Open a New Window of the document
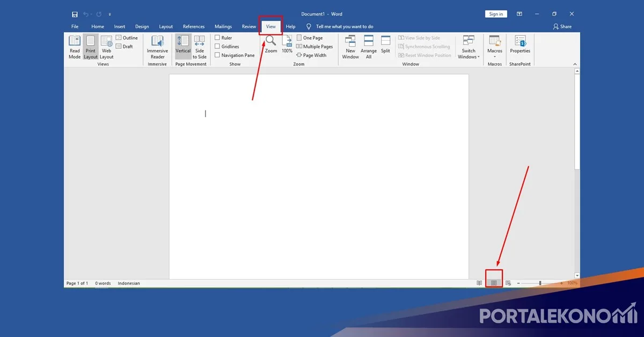Viewport: 644px width, 337px height. (350, 47)
